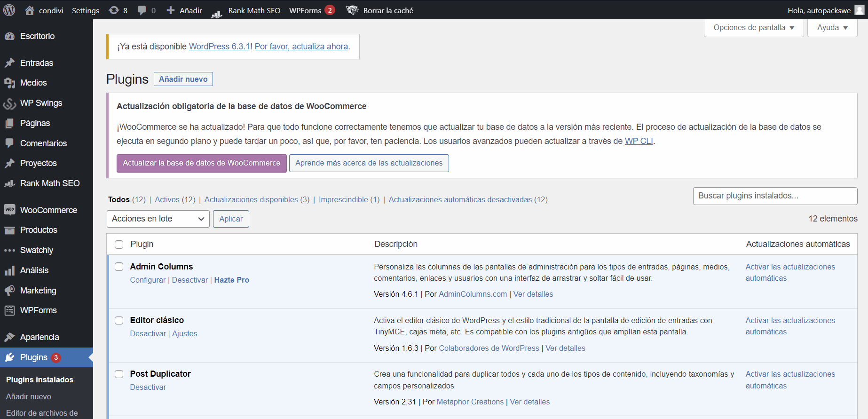Click the WordPress logo icon
This screenshot has width=868, height=419.
9,10
